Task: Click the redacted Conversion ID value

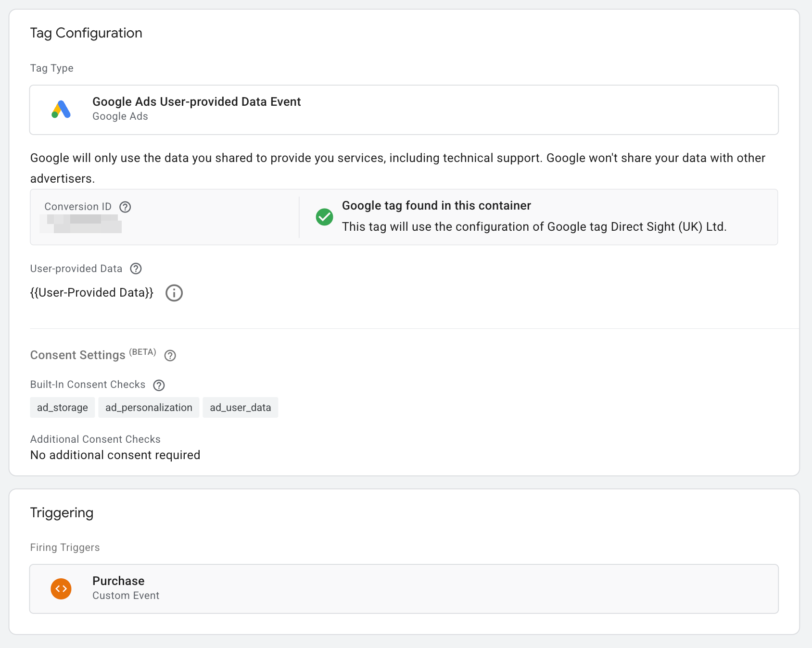Action: (82, 224)
